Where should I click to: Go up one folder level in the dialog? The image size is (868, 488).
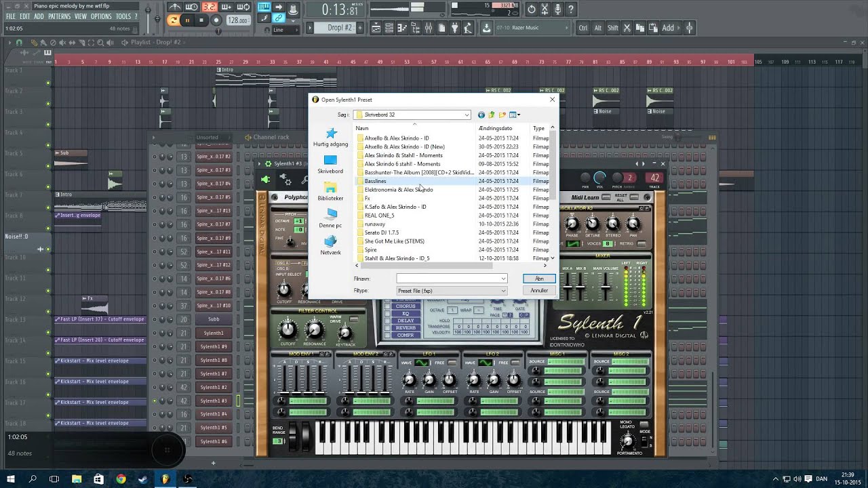(492, 115)
